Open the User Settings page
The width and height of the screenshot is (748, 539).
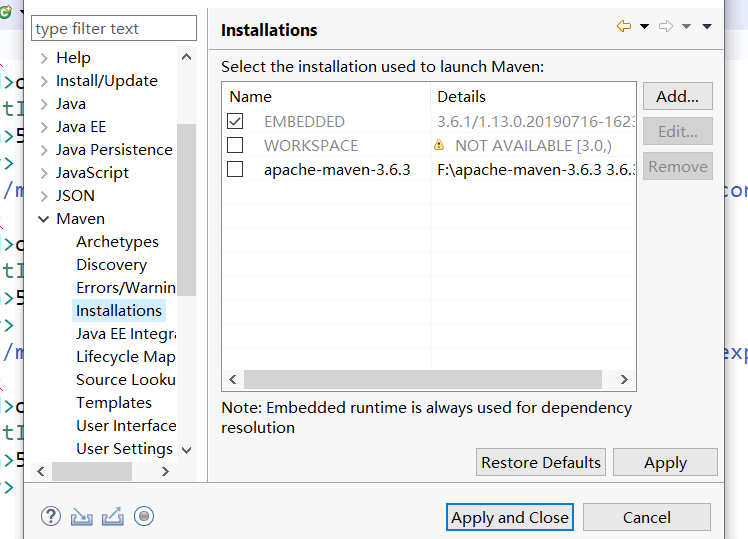pos(124,449)
